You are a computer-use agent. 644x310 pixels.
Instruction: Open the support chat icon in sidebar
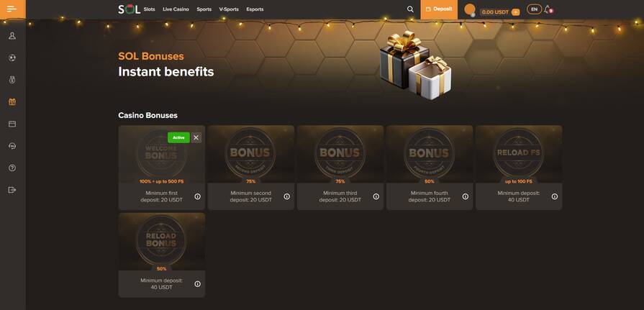pos(12,146)
